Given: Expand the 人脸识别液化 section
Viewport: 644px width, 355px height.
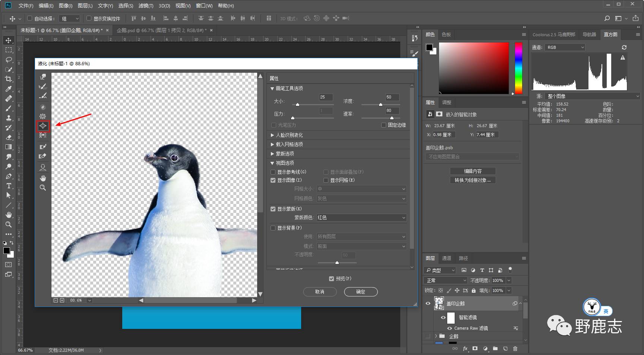Looking at the screenshot, I should click(x=289, y=135).
